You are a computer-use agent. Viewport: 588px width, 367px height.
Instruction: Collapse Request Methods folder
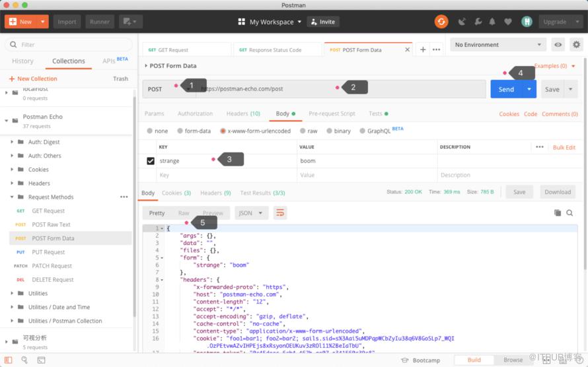click(12, 197)
